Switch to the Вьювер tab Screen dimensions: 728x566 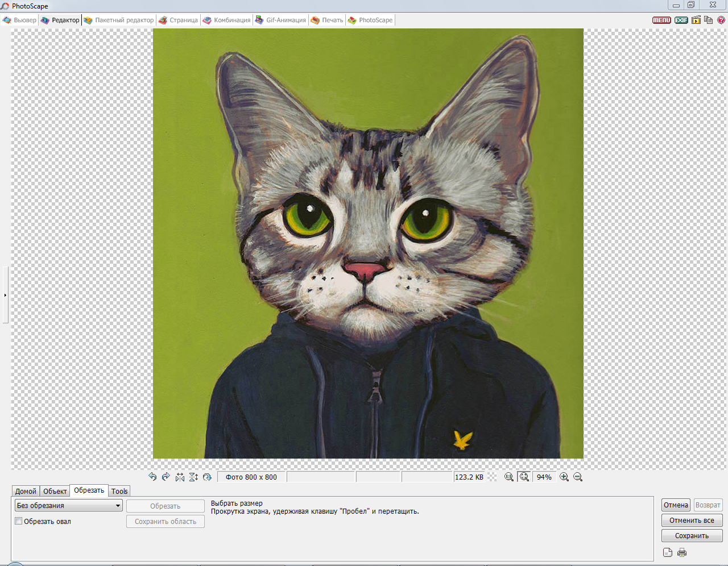click(x=20, y=20)
